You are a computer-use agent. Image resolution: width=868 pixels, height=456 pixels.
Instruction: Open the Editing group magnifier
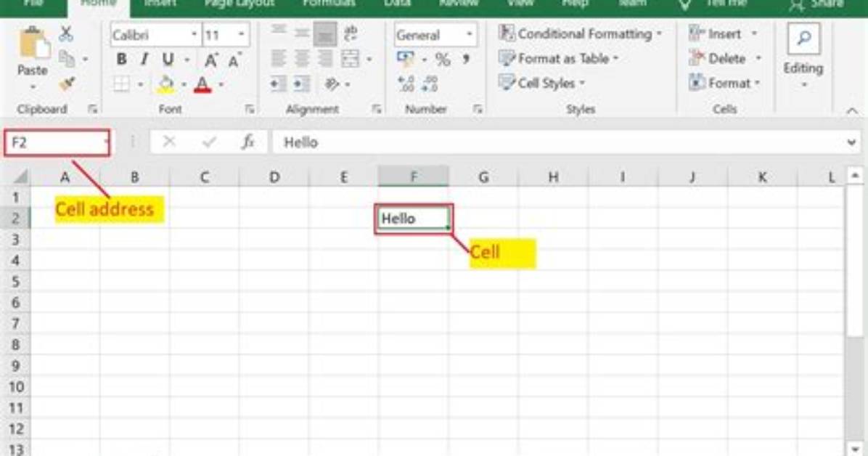[x=803, y=38]
